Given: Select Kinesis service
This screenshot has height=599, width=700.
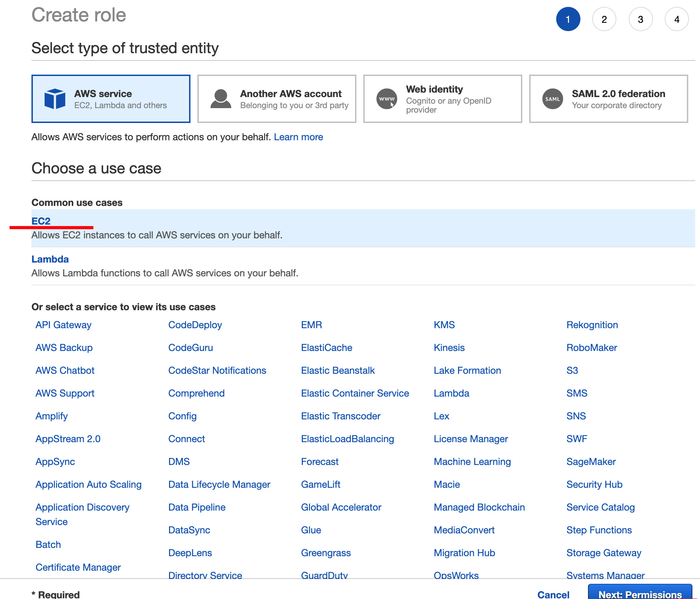Looking at the screenshot, I should (x=449, y=348).
